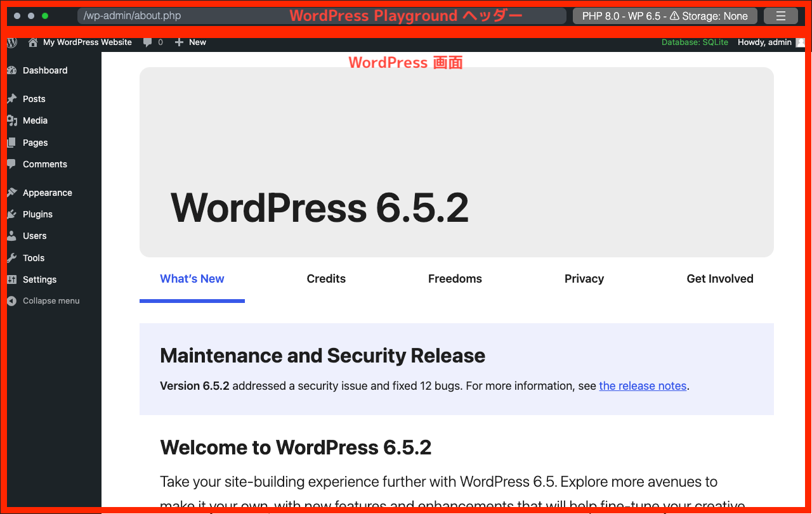Viewport: 812px width, 514px height.
Task: Switch to the Get Involved tab
Action: pos(720,279)
